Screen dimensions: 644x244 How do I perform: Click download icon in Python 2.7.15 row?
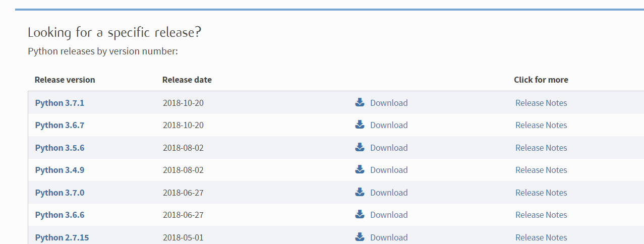[360, 237]
